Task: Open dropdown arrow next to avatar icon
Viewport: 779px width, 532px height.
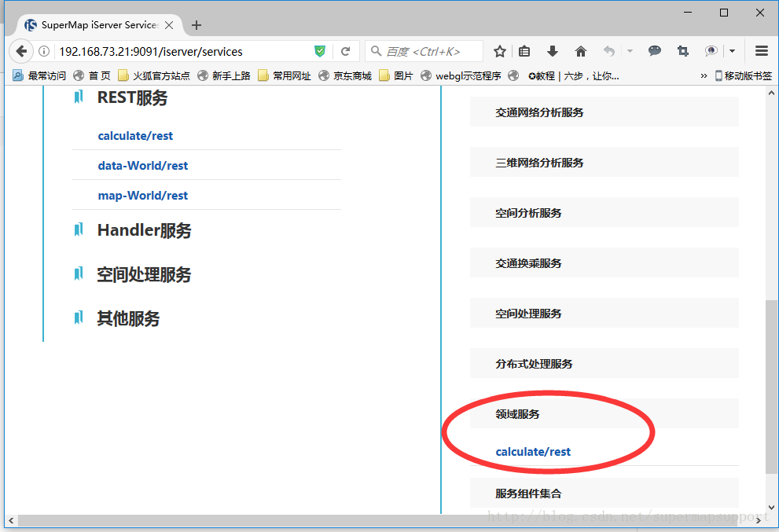Action: pyautogui.click(x=733, y=51)
